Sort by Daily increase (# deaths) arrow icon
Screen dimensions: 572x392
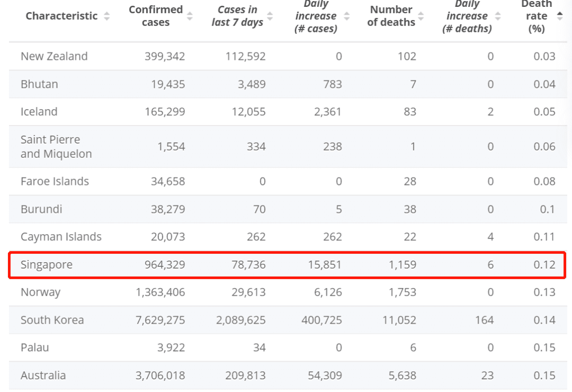tap(497, 16)
